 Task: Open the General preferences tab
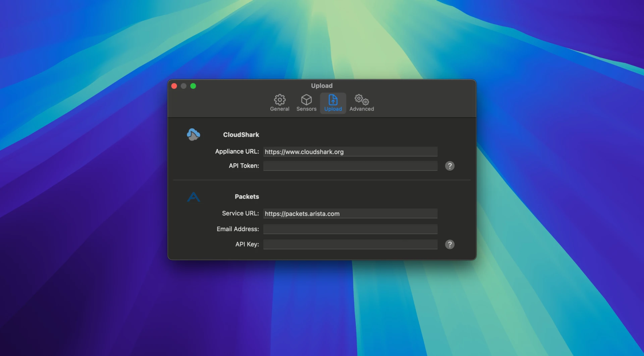279,103
